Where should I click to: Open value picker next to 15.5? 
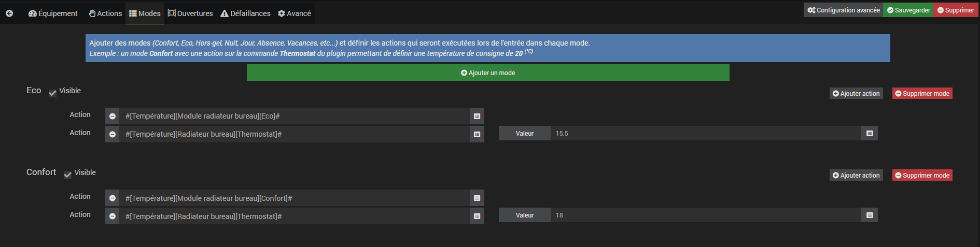[870, 133]
